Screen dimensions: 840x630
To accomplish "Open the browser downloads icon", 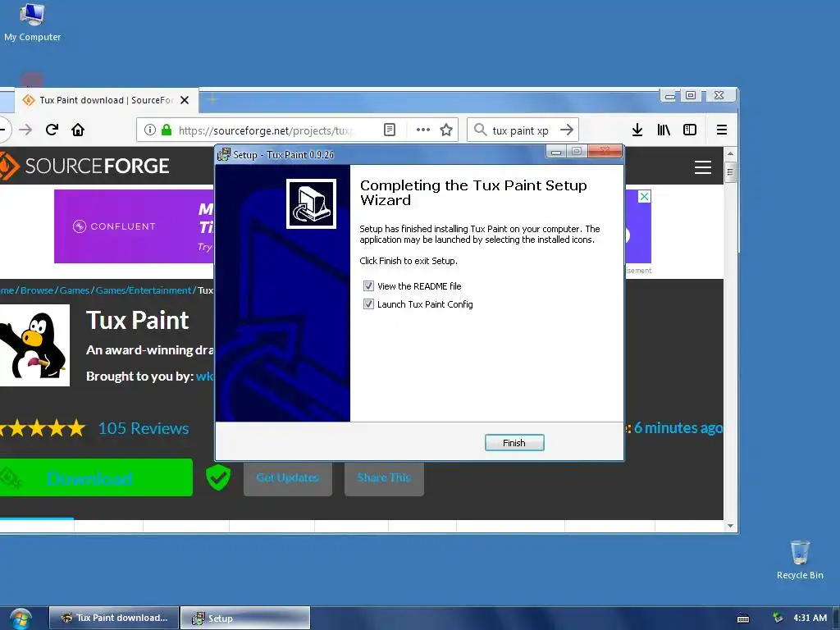I will click(x=637, y=130).
